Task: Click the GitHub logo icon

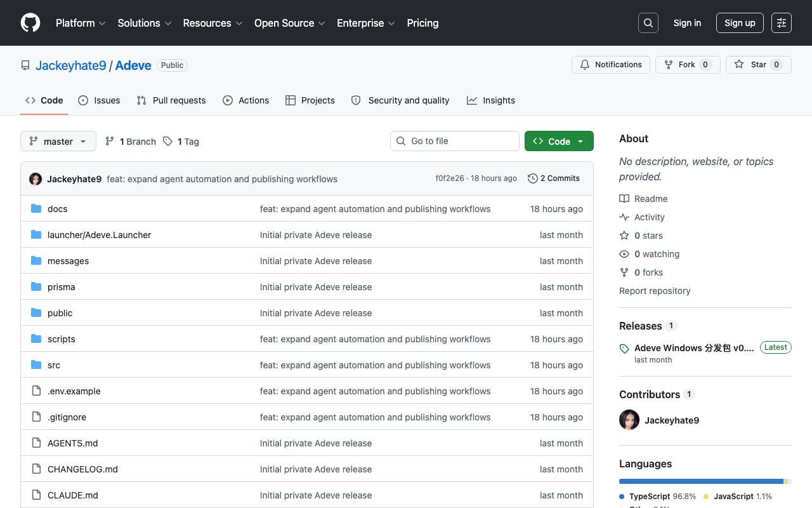Action: click(x=30, y=23)
